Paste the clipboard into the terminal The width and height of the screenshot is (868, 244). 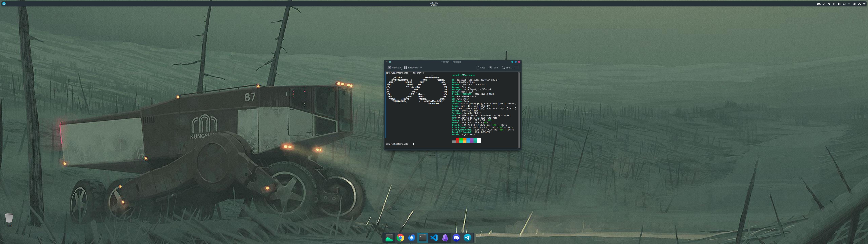(x=494, y=68)
